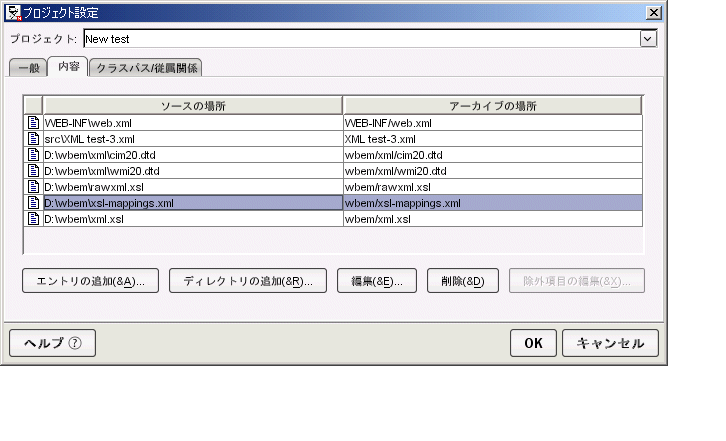Click the アーカイブの場所 column header

pyautogui.click(x=493, y=106)
